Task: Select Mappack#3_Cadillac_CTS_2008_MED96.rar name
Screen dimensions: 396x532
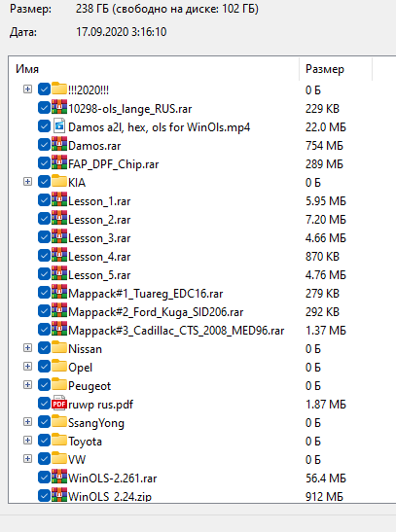Action: click(x=176, y=331)
